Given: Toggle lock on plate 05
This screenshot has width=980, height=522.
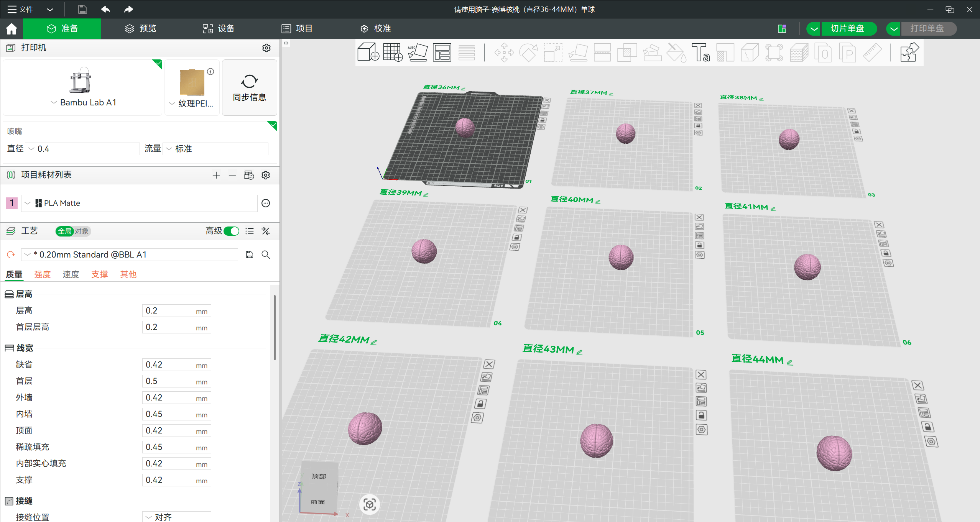Looking at the screenshot, I should [700, 245].
